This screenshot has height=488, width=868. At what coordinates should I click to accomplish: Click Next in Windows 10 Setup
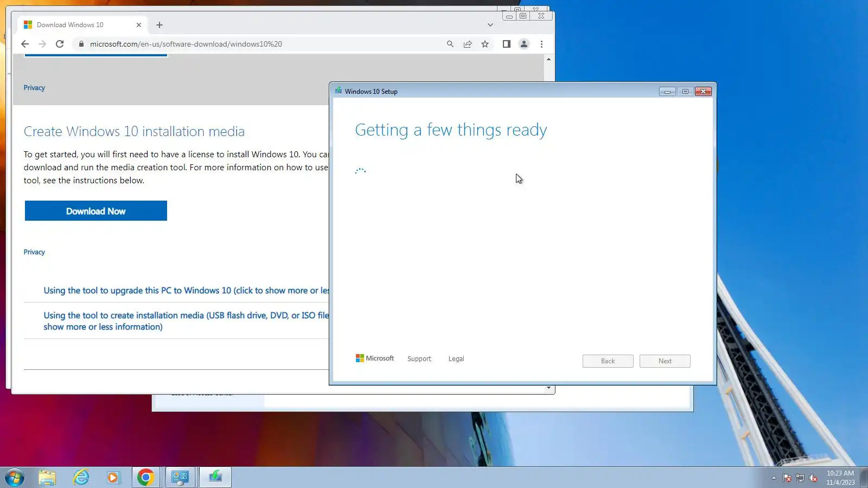[665, 361]
